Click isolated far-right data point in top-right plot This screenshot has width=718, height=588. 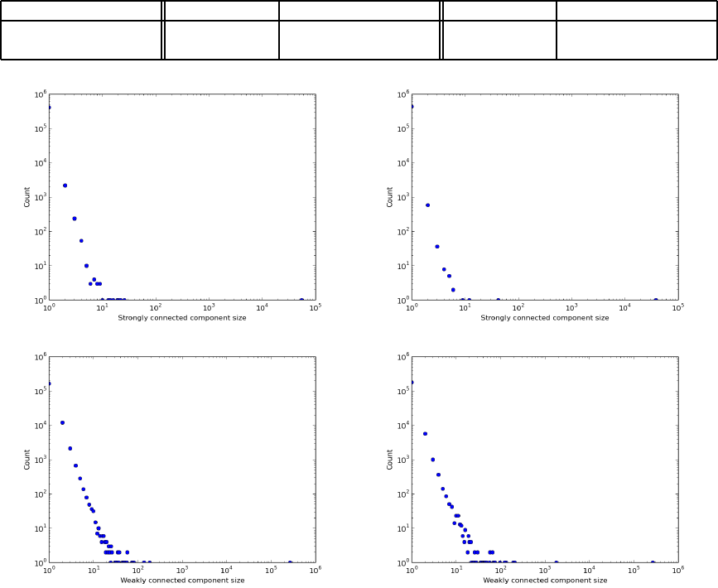655,300
